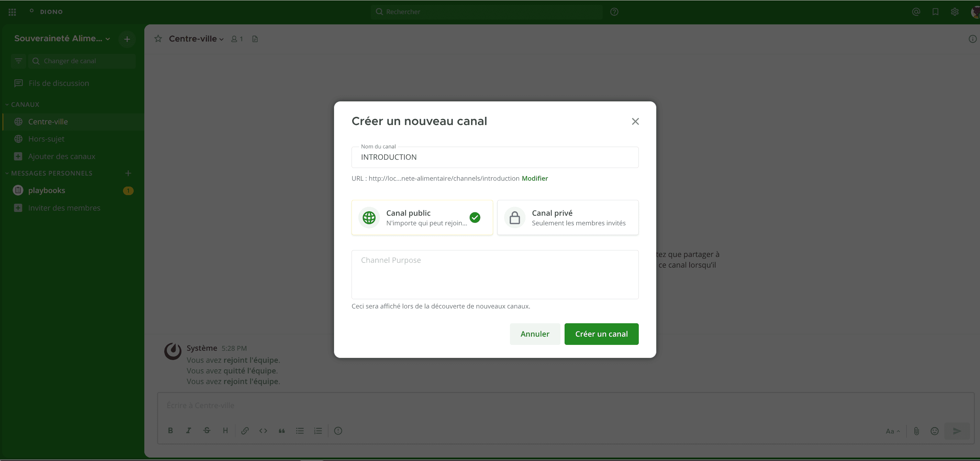Expand the Souveraineté Alimentaire team menu

pos(62,38)
